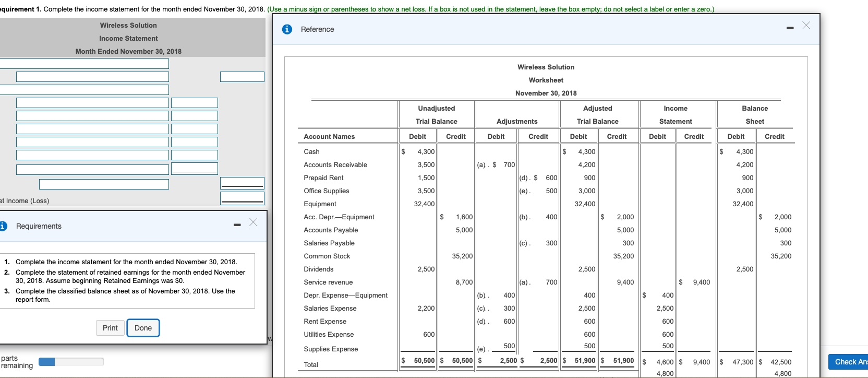Click the Income Statement column header
The width and height of the screenshot is (868, 378).
(x=676, y=115)
